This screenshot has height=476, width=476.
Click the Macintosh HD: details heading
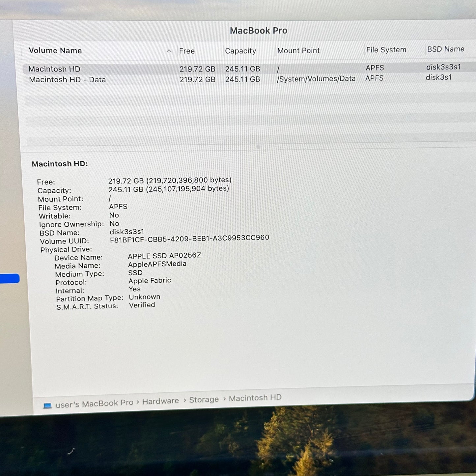[60, 164]
